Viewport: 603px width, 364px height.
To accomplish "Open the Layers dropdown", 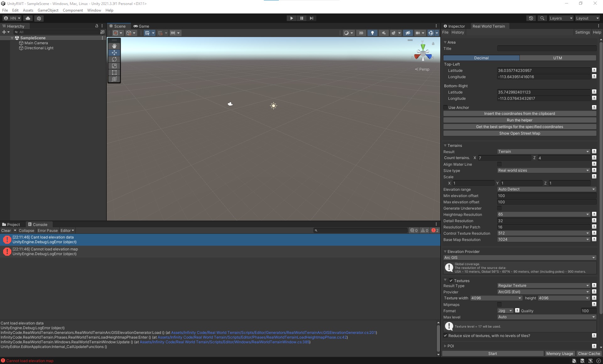I will click(561, 18).
